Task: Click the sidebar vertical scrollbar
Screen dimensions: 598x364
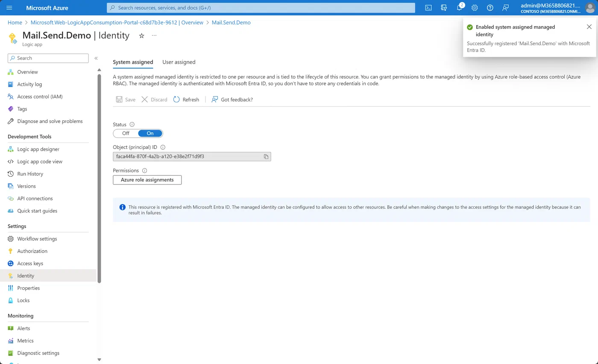Action: pyautogui.click(x=99, y=179)
